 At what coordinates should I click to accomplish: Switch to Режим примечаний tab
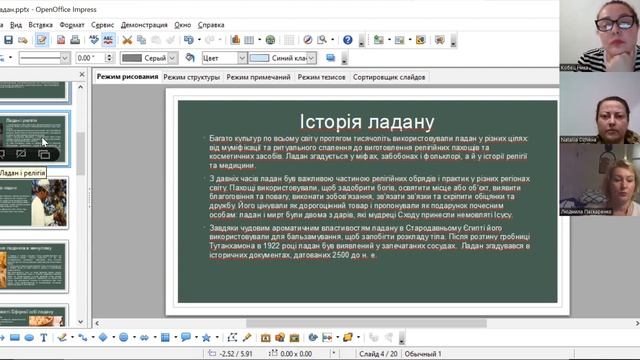[x=258, y=77]
